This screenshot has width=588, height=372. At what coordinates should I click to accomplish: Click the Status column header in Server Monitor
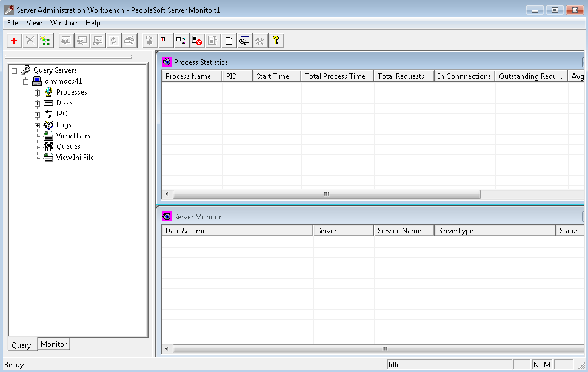pyautogui.click(x=570, y=231)
